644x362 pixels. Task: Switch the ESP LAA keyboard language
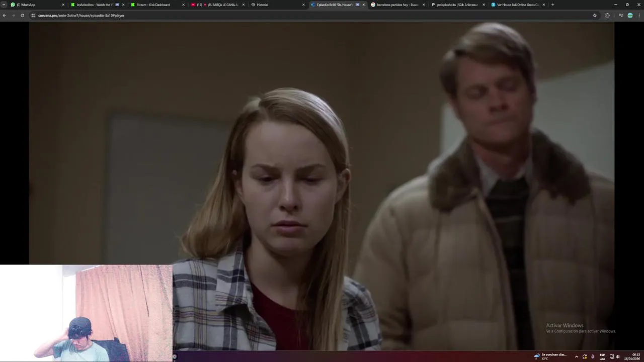click(x=602, y=356)
